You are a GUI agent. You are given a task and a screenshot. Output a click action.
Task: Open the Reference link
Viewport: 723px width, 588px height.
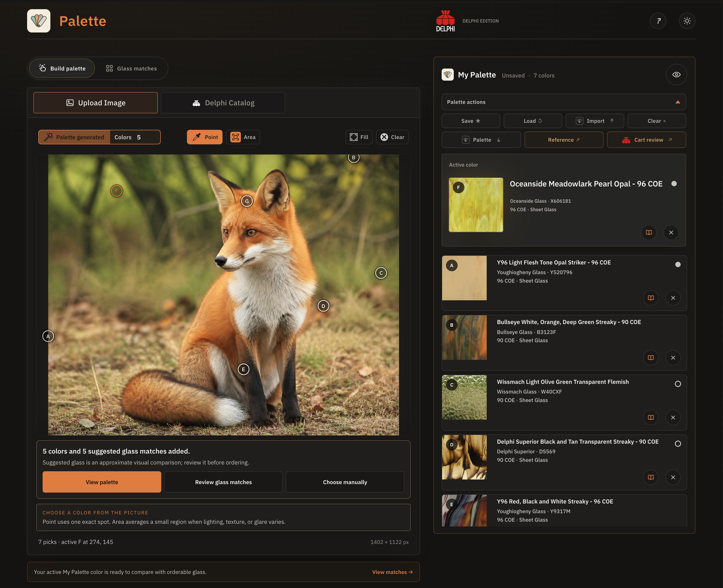563,140
